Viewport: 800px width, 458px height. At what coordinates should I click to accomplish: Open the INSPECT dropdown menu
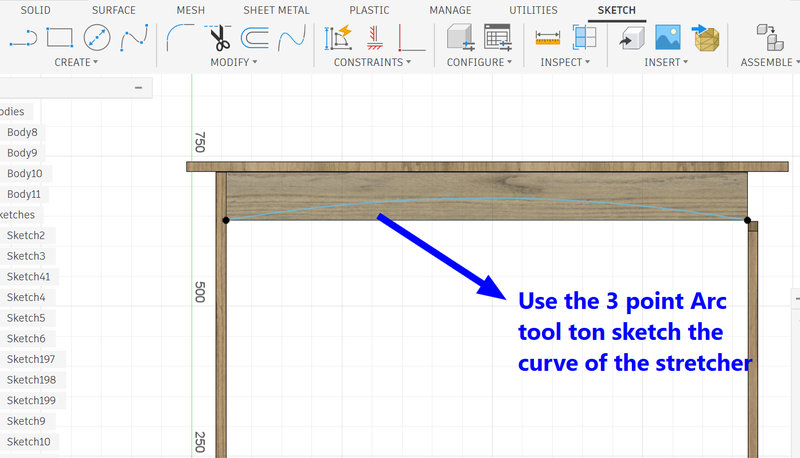click(566, 62)
